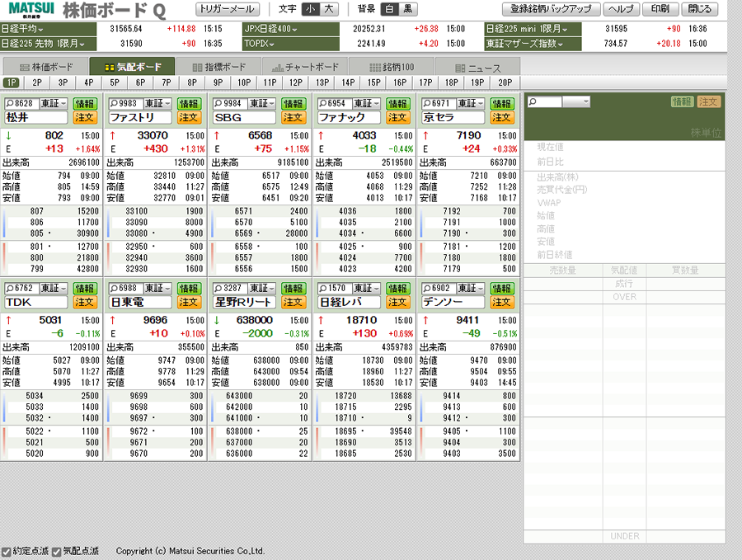Open 注文 for ファストリ

(x=189, y=117)
